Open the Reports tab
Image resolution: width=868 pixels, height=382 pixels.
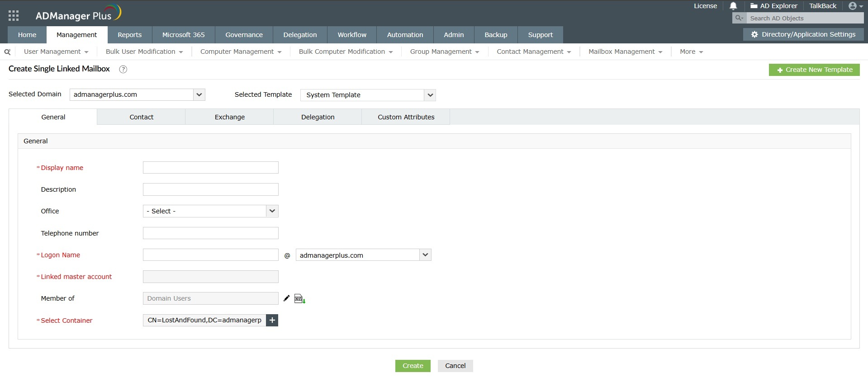[x=130, y=35]
